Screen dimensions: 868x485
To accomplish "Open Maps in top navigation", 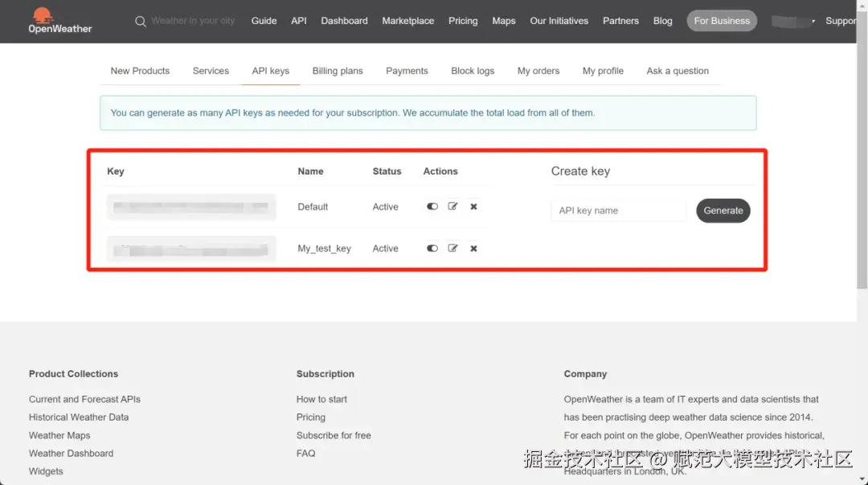I will click(504, 21).
